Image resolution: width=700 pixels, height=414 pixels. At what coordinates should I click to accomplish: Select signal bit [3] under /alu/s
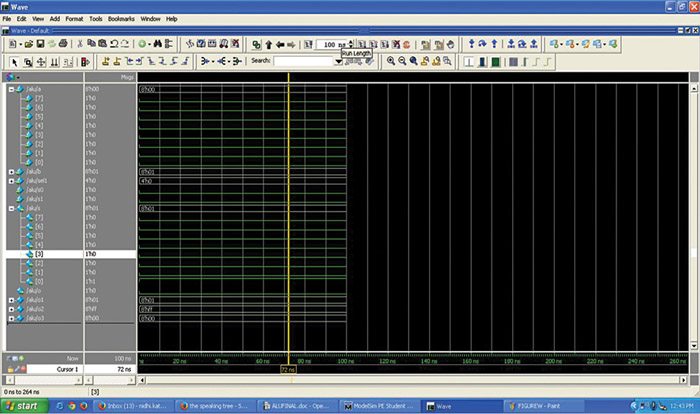(39, 254)
